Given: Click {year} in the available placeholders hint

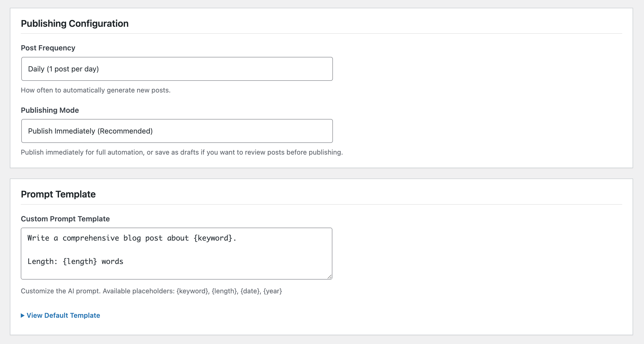Looking at the screenshot, I should (273, 291).
